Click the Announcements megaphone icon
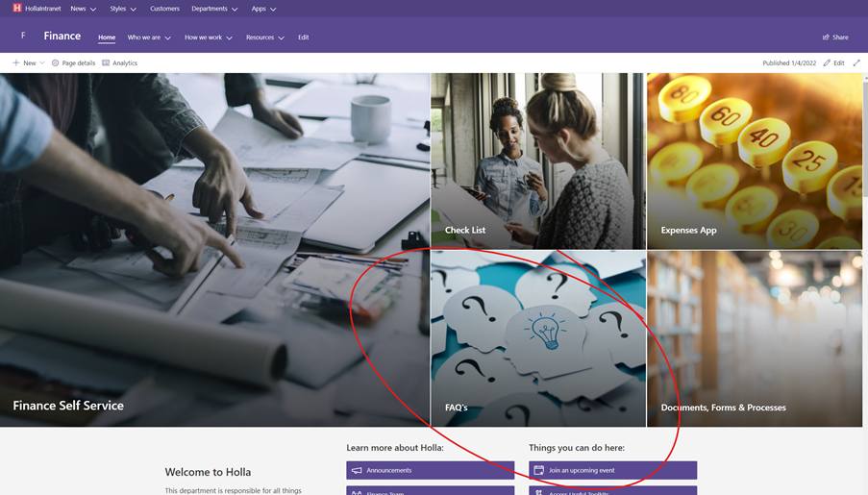 point(357,470)
